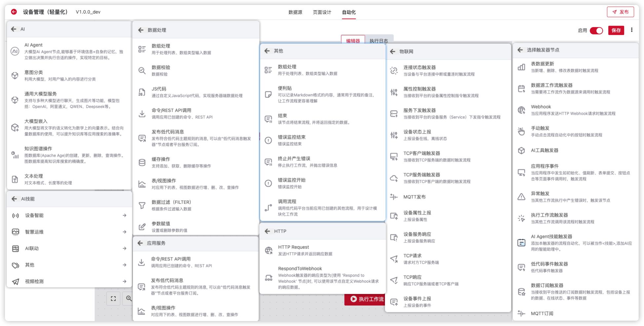
Task: Expand the 设备智能 skill category
Action: (124, 215)
